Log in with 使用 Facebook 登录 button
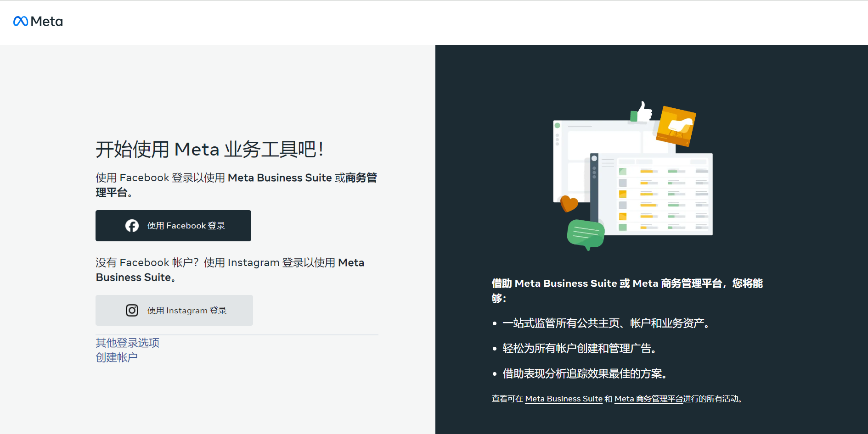 (173, 226)
